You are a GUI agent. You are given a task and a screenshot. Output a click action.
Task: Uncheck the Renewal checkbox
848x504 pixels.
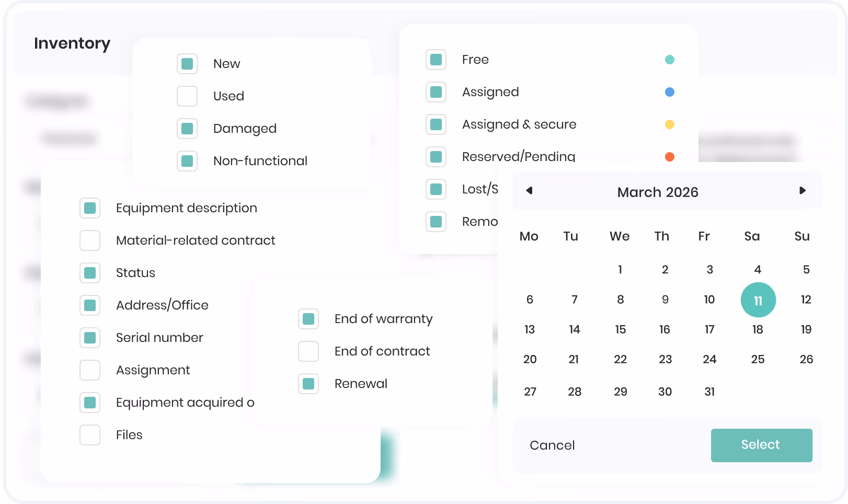coord(308,384)
